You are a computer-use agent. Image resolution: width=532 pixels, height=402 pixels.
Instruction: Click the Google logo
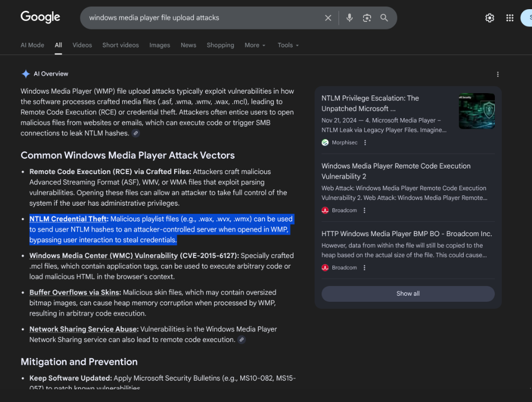coord(40,17)
